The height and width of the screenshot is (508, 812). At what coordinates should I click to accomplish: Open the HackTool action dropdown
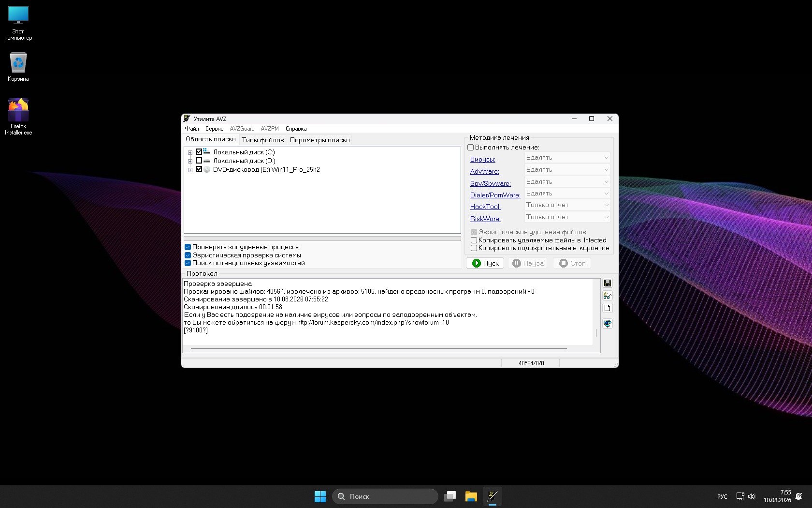point(567,205)
